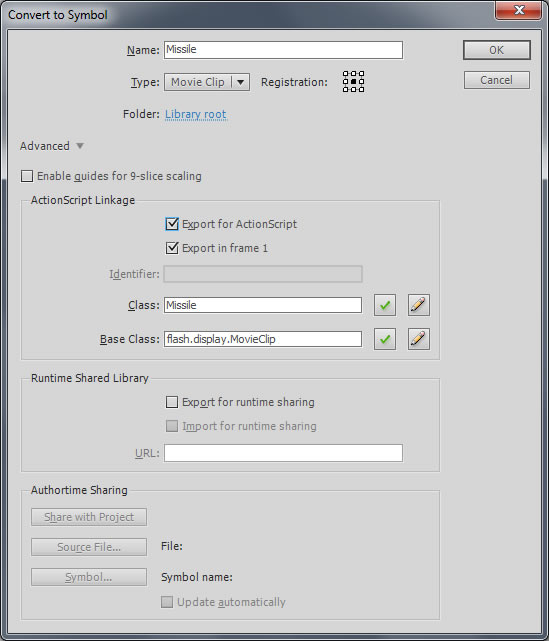Click the URL input field
Image resolution: width=549 pixels, height=641 pixels.
click(x=283, y=453)
